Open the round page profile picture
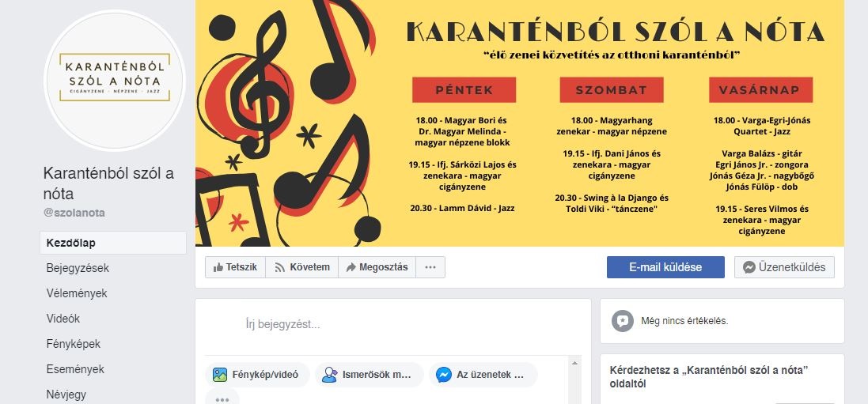This screenshot has height=404, width=868. pyautogui.click(x=115, y=81)
